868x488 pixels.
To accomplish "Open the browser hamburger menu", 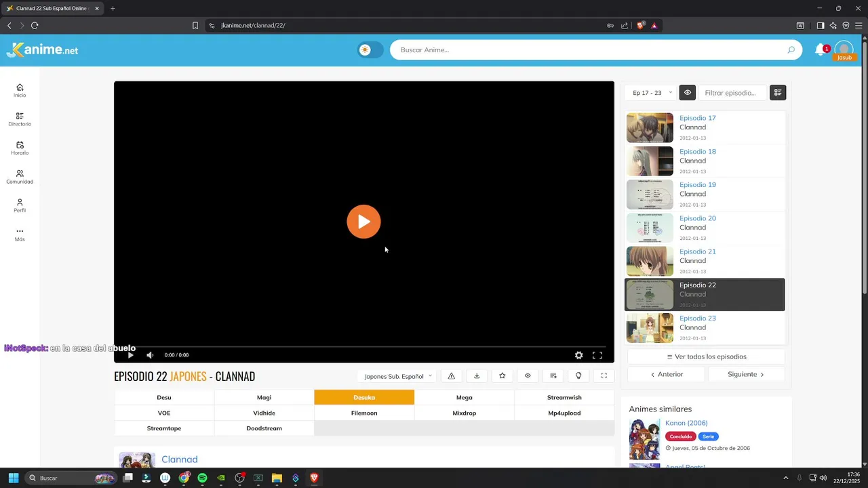I will point(858,26).
